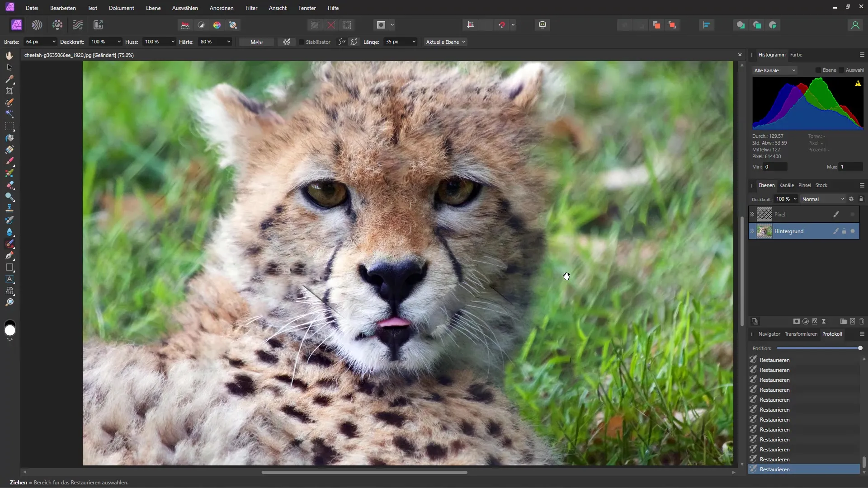Open the Ebene menu

point(153,8)
